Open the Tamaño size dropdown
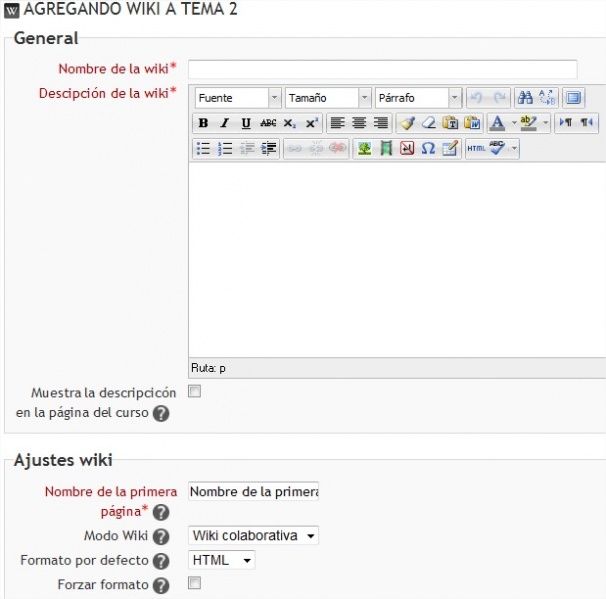The height and width of the screenshot is (599, 606). coord(328,98)
